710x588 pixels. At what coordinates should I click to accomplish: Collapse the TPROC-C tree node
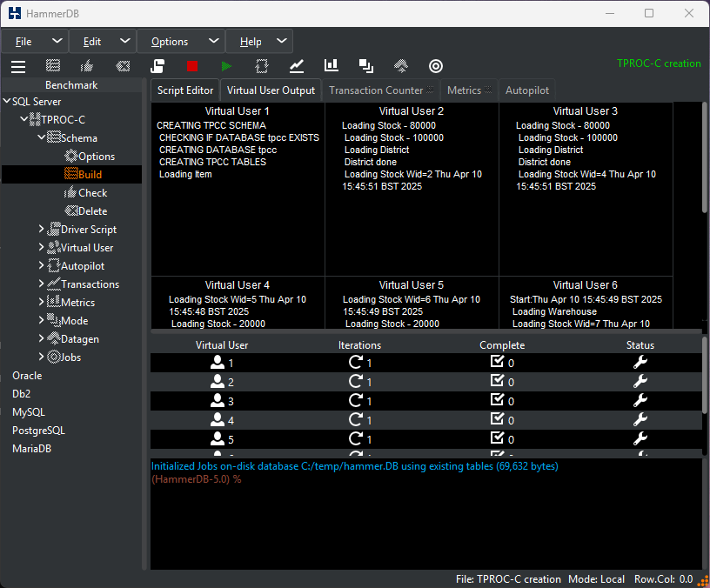pyautogui.click(x=24, y=119)
